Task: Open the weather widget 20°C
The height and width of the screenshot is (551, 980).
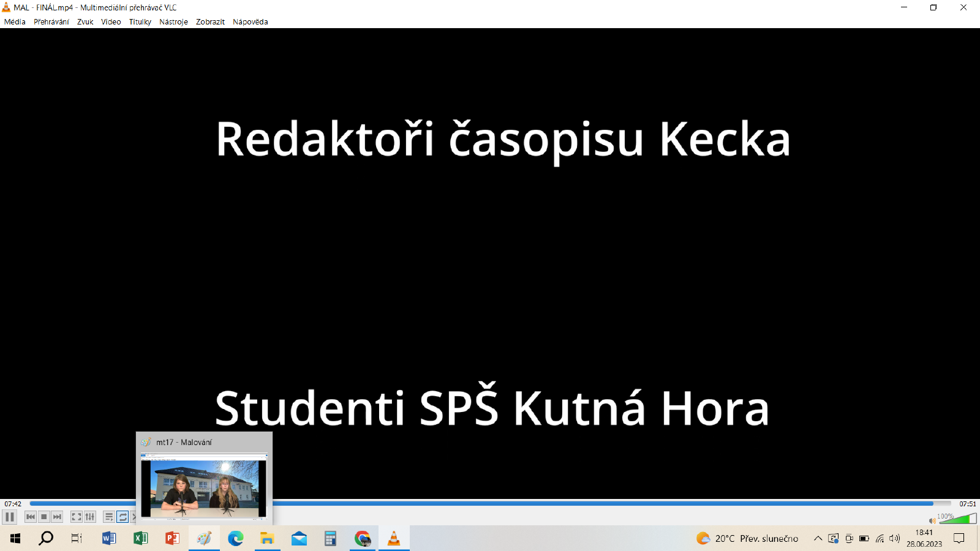Action: [747, 538]
